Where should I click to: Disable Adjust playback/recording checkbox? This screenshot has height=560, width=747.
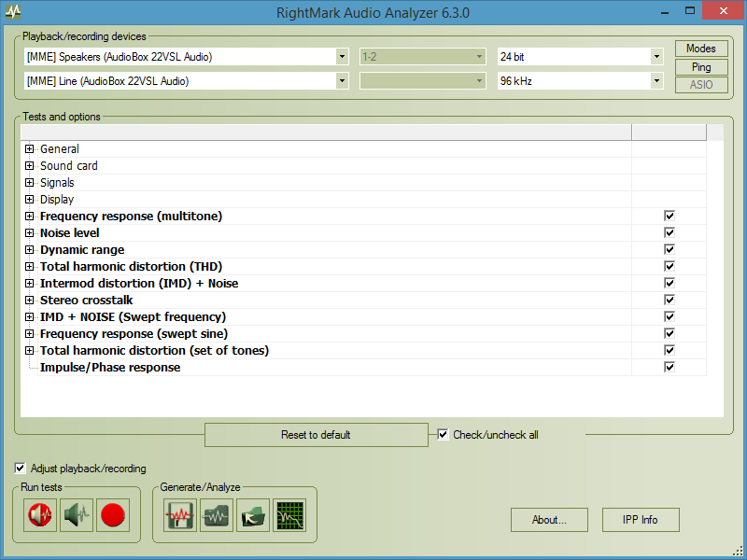pyautogui.click(x=20, y=469)
